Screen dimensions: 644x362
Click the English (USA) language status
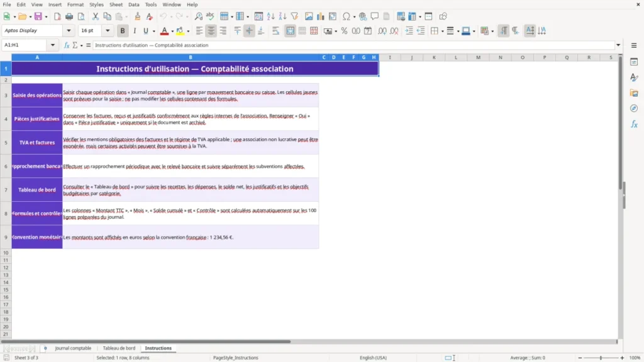(373, 358)
